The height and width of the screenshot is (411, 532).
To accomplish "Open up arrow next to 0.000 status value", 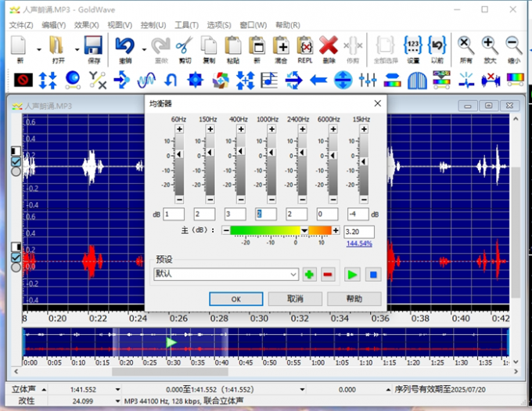I will coord(388,390).
